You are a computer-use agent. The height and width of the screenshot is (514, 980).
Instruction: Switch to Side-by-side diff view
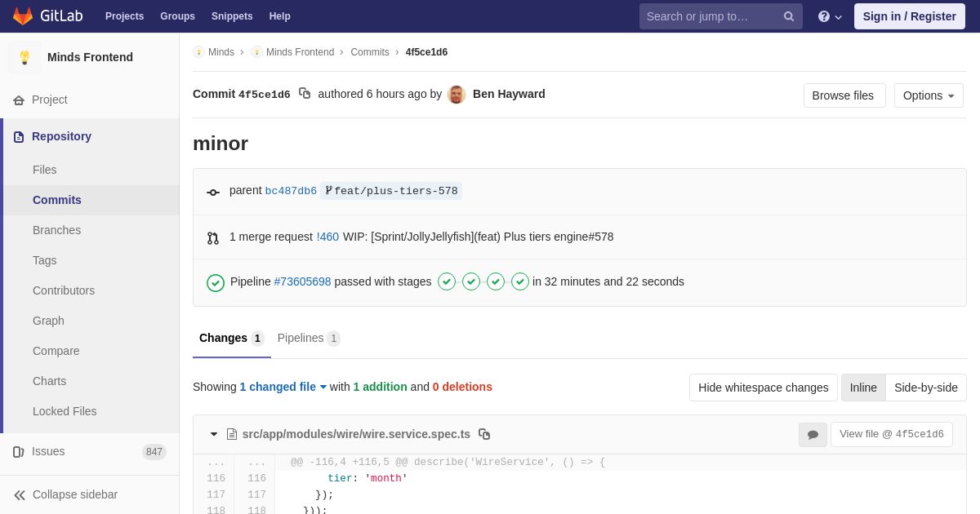(x=926, y=388)
